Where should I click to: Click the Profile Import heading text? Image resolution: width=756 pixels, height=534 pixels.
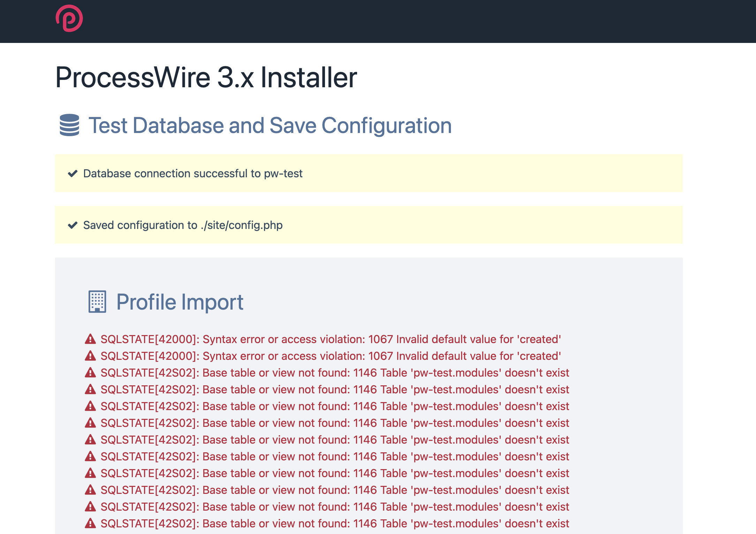click(x=180, y=302)
